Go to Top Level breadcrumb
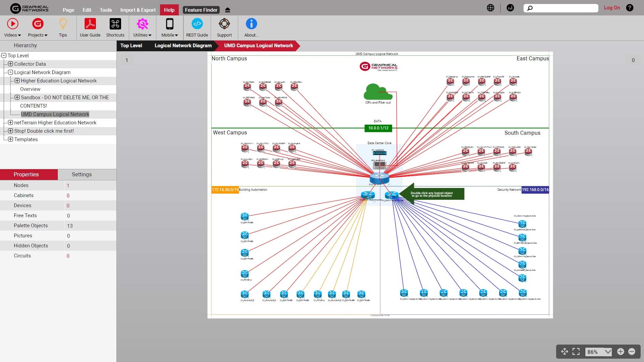 (x=131, y=46)
